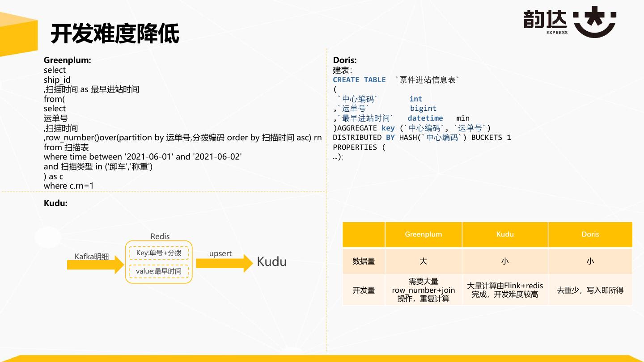This screenshot has width=644, height=362.
Task: Click the Redis label above the rounded box
Action: 160,236
